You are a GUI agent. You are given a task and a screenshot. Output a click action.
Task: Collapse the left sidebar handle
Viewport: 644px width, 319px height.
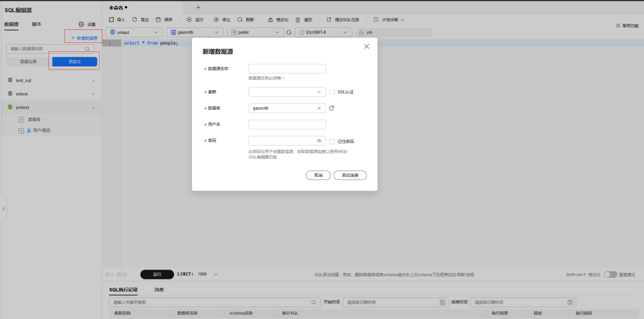[4, 209]
